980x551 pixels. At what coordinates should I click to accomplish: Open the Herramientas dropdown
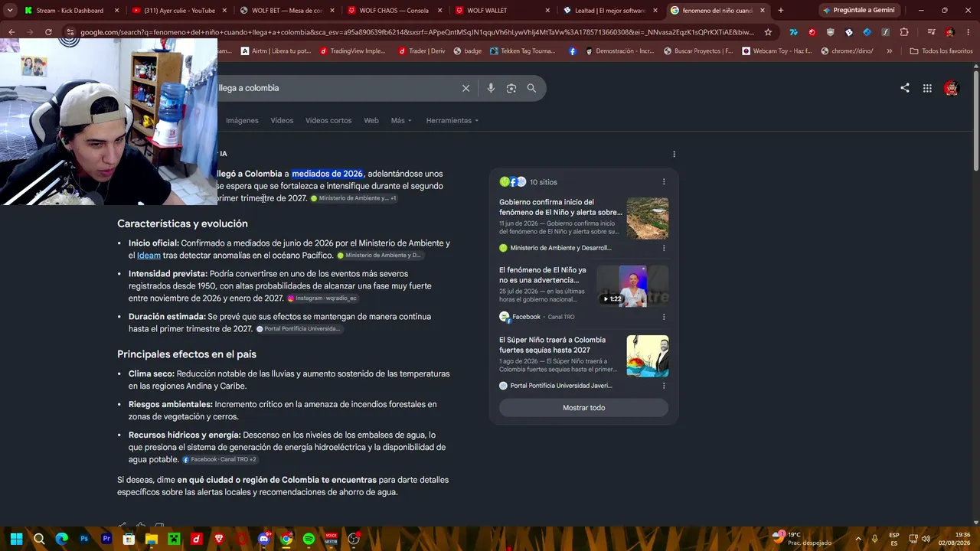pos(452,120)
